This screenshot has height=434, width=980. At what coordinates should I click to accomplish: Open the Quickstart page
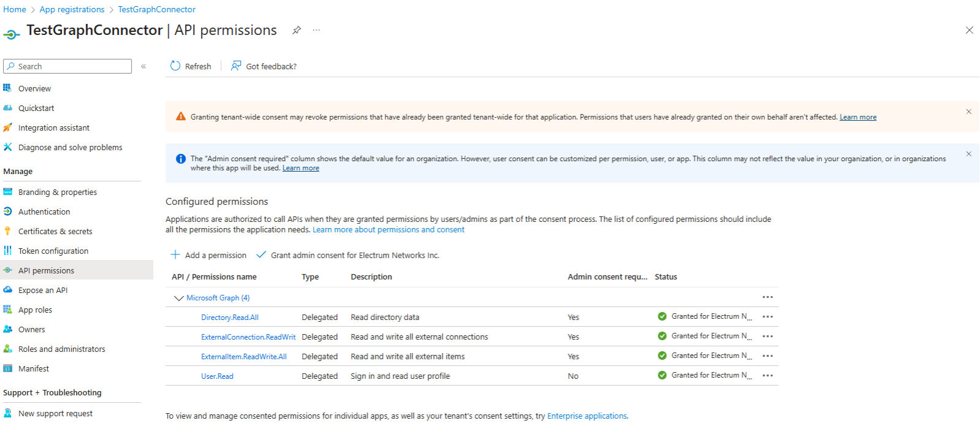(36, 108)
